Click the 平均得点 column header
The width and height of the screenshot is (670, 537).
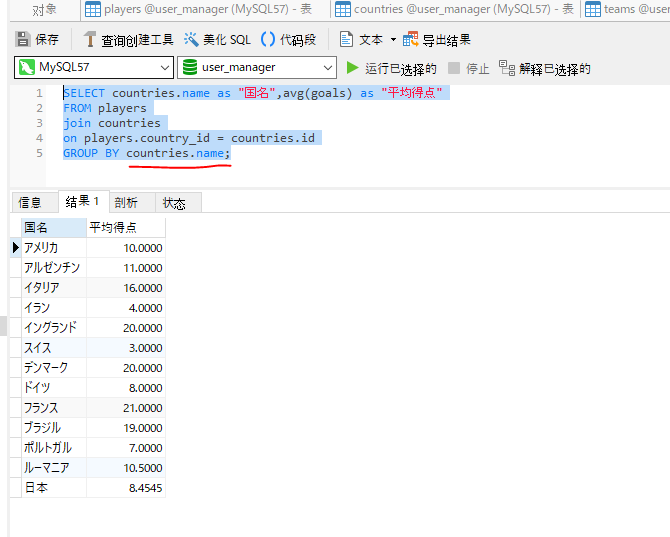coord(126,227)
